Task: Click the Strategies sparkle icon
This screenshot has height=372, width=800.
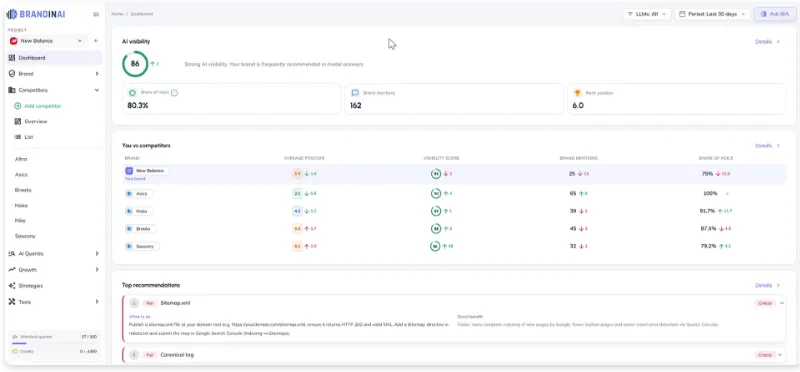Action: pos(12,286)
